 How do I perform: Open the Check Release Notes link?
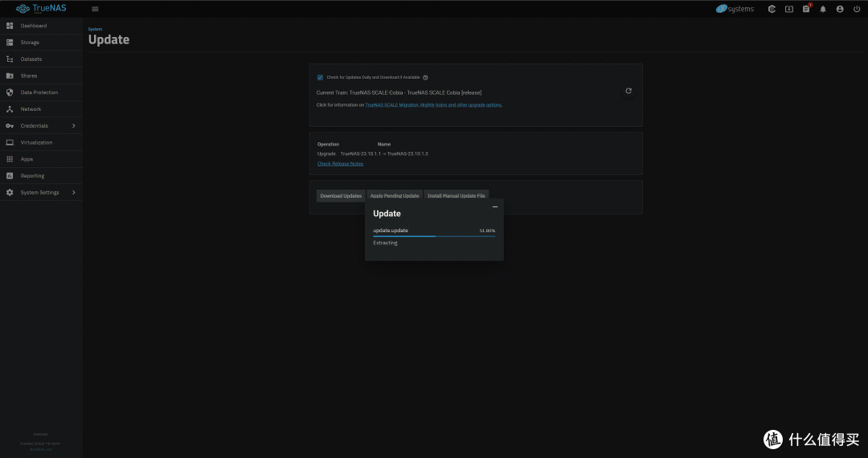pos(341,164)
